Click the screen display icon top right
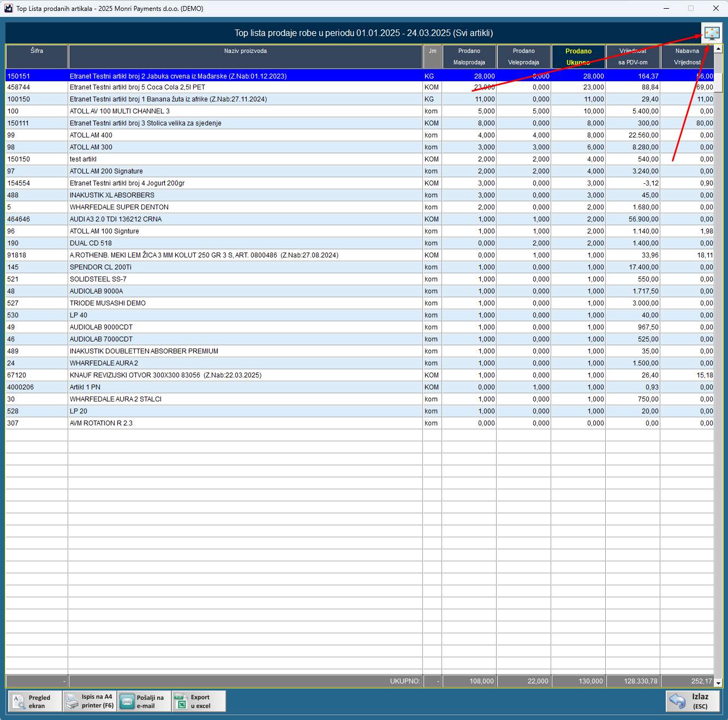Viewport: 728px width, 720px height. coord(712,33)
